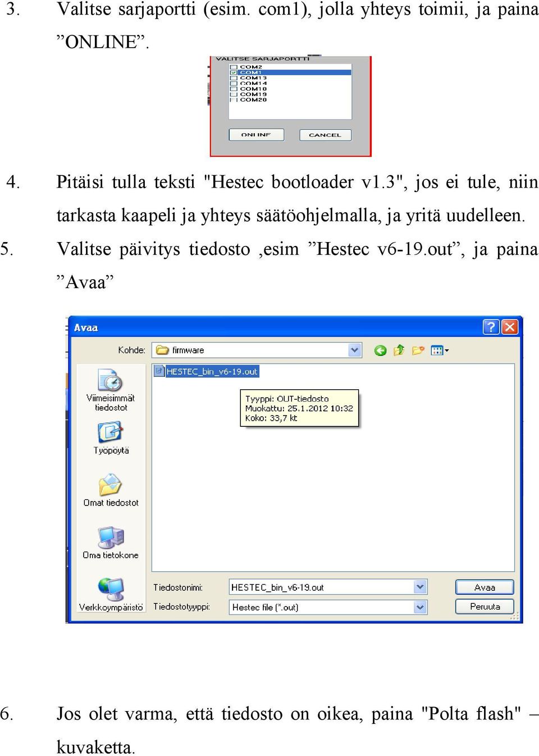Viewport: 539px width, 756px height.
Task: Close the Avaa dialog with red X
Action: coord(509,327)
